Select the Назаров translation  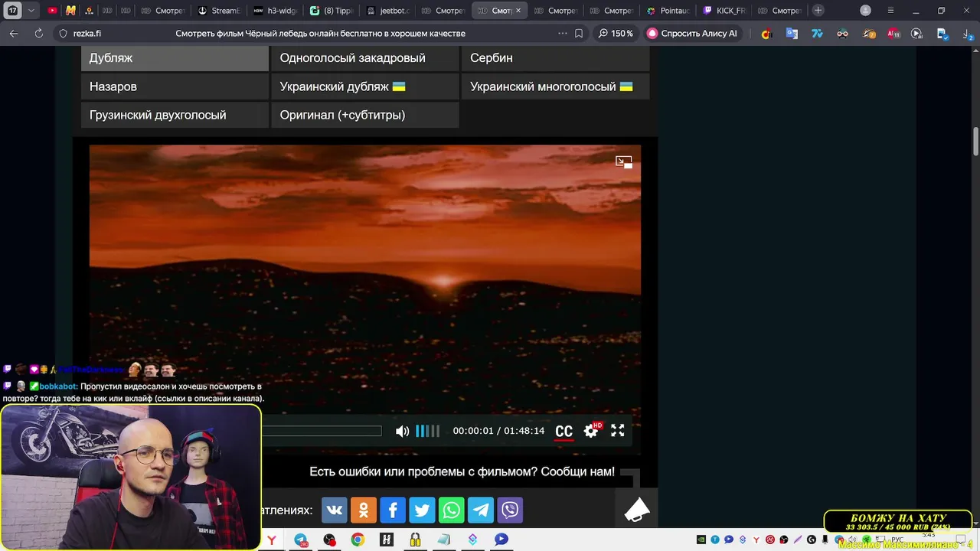click(175, 86)
